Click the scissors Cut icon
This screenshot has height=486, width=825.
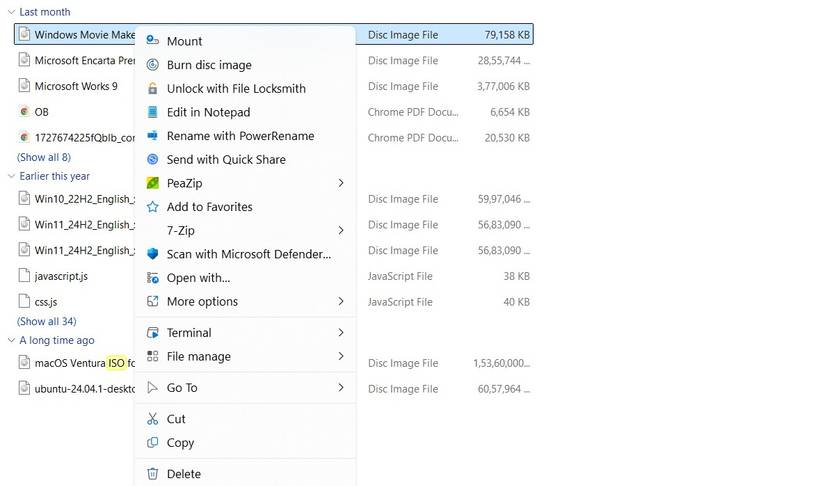pos(153,419)
